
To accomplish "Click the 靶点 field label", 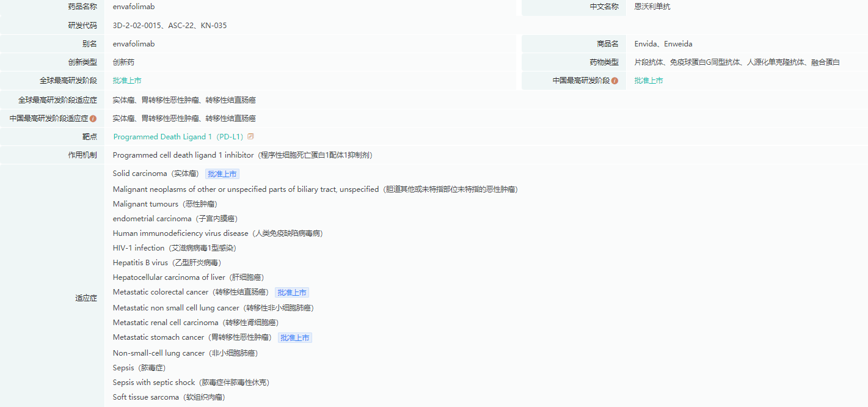I will 90,137.
